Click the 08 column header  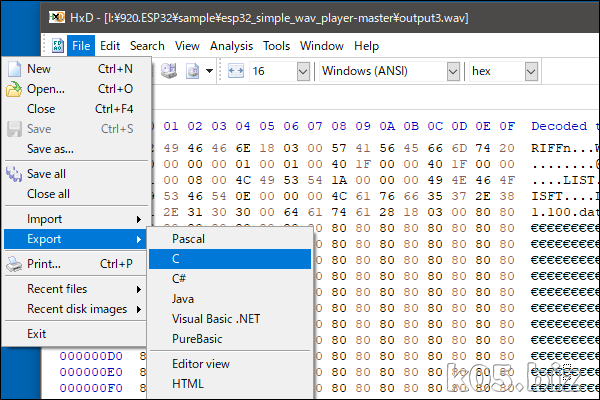[339, 126]
